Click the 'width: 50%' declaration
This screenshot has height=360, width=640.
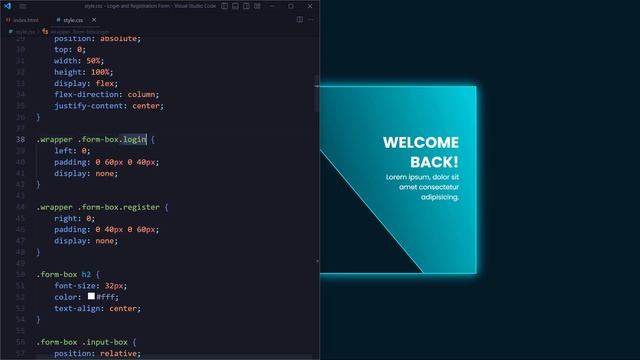pos(79,61)
